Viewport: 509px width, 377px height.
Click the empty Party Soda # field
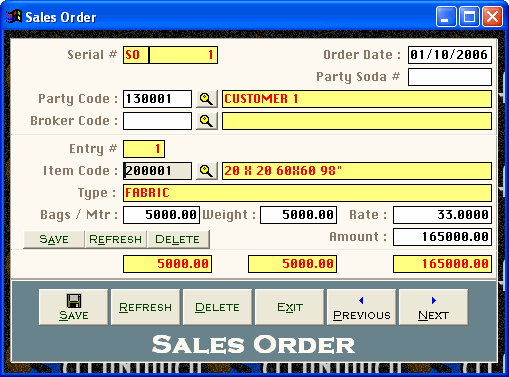[450, 77]
